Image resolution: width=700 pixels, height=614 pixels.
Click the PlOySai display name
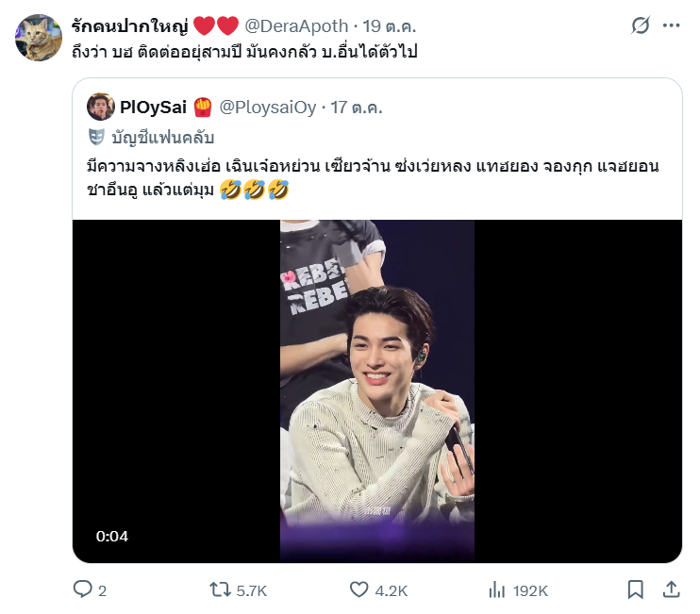(153, 108)
